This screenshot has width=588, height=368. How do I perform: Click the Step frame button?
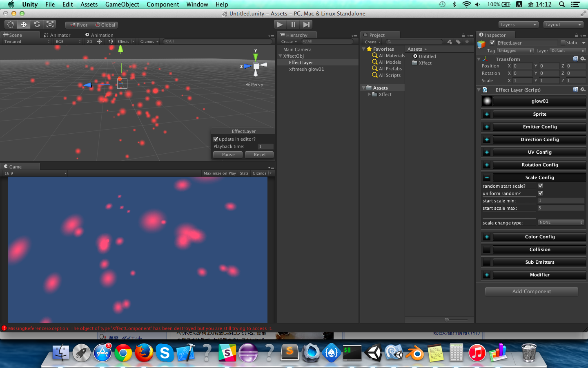(x=306, y=25)
